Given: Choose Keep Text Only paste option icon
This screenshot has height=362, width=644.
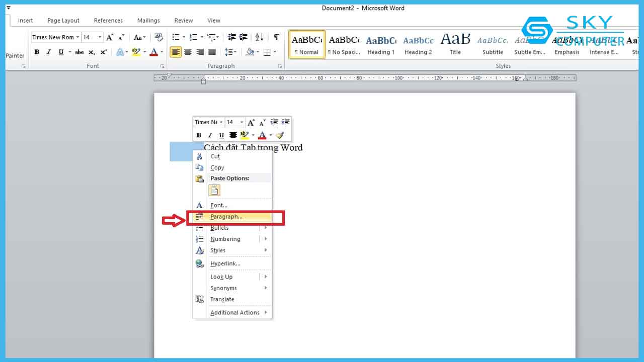Looking at the screenshot, I should coord(214,190).
